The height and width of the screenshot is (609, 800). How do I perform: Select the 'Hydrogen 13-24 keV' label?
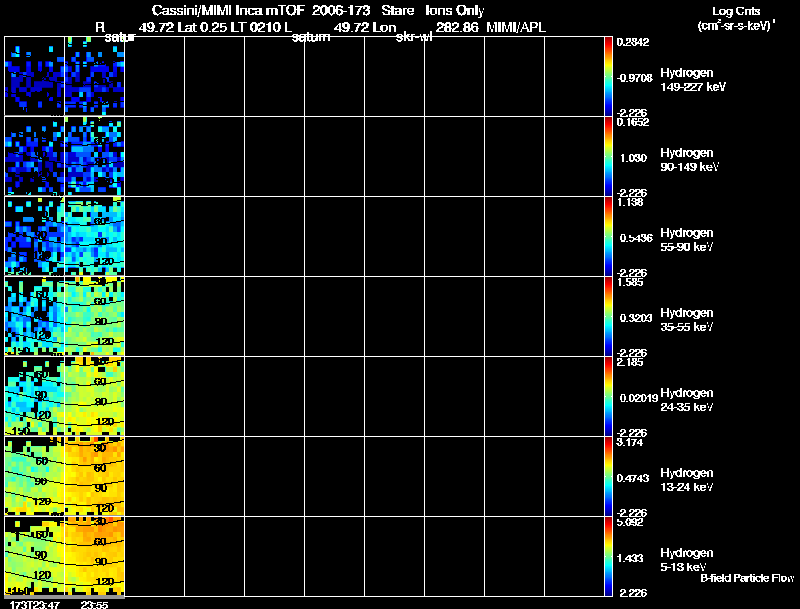[687, 480]
